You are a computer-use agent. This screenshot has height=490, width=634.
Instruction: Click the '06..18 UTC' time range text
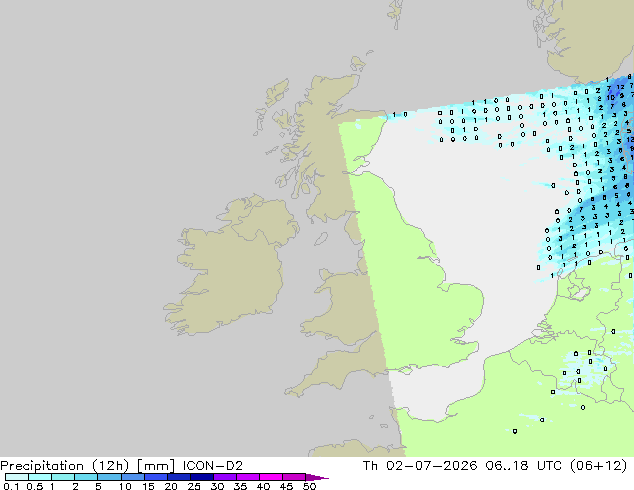point(524,466)
